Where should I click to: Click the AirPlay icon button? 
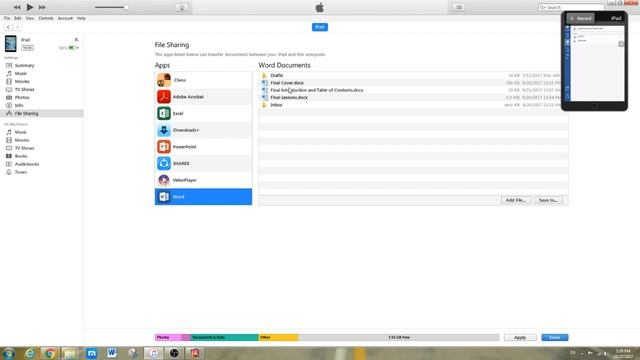(x=182, y=7)
